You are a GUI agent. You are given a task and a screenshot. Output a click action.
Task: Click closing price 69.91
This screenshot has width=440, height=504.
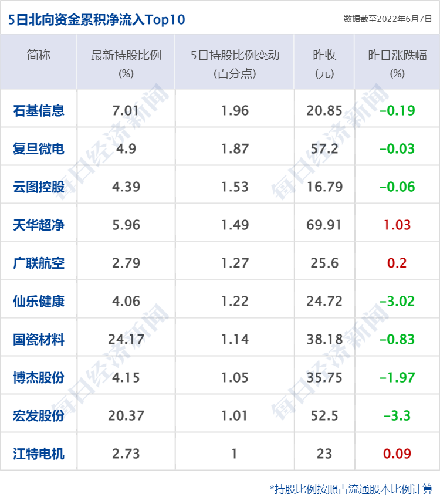pyautogui.click(x=324, y=225)
